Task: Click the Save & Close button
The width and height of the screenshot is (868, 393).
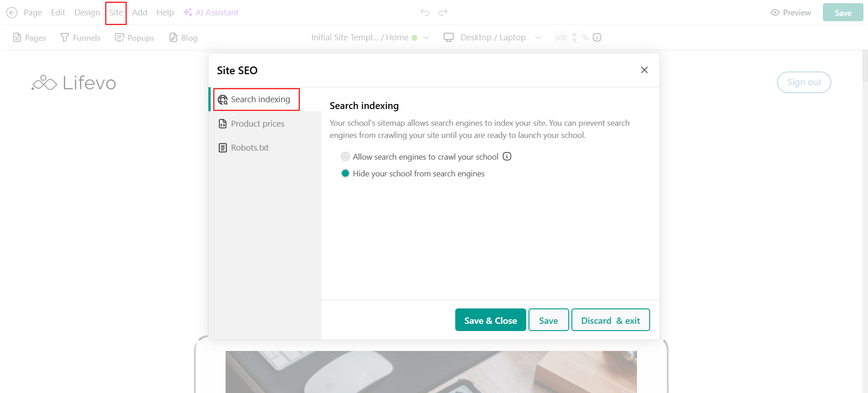Action: click(491, 320)
